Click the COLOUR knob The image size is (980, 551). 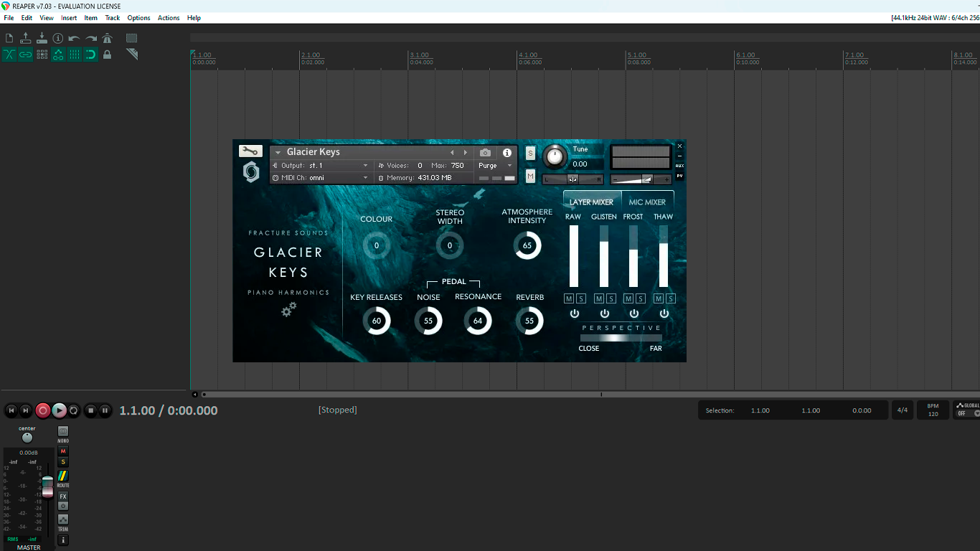click(x=377, y=245)
